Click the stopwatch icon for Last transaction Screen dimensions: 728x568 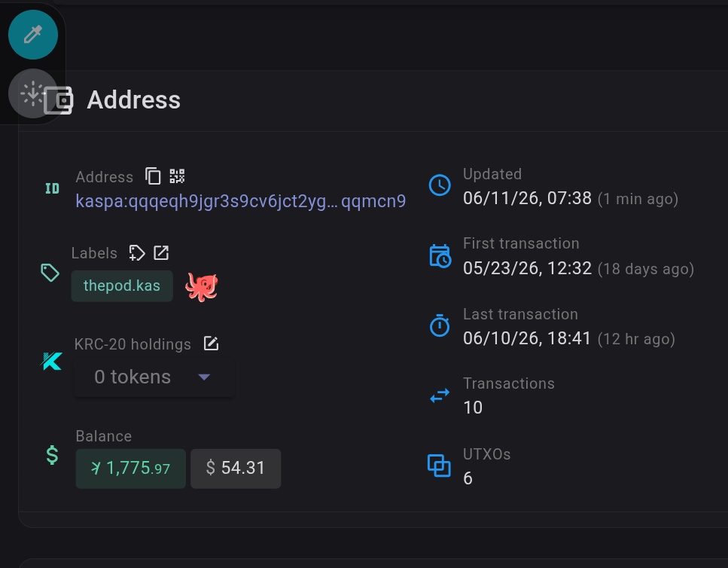(439, 325)
